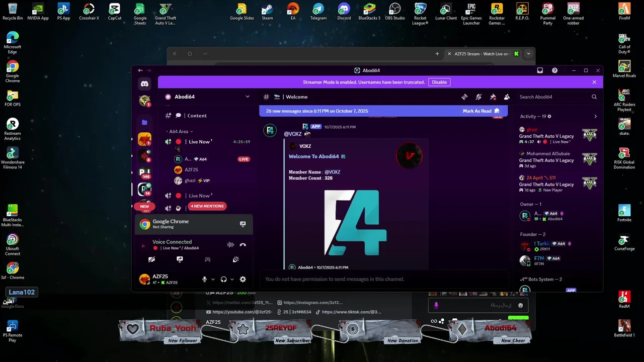Jump with 4 NEW MENTIONS pill
The image size is (644, 362).
(x=207, y=206)
